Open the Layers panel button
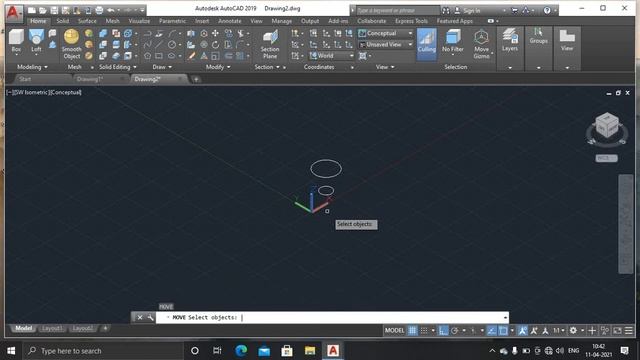640x360 pixels. click(x=510, y=41)
